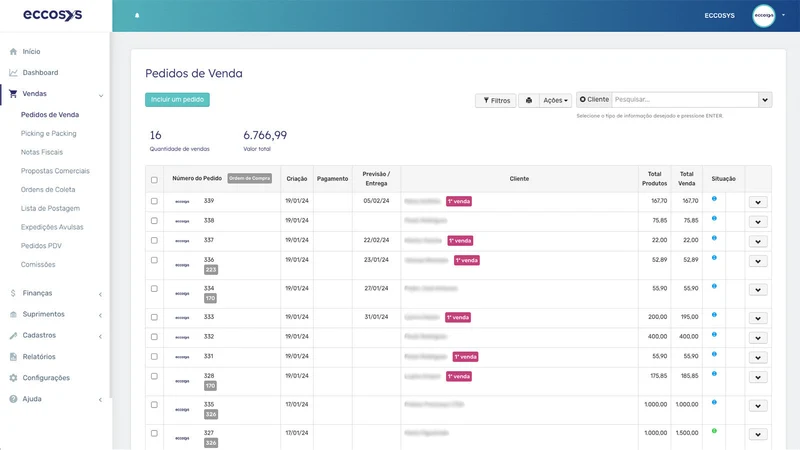Click green status dot of order 327

coord(714,431)
